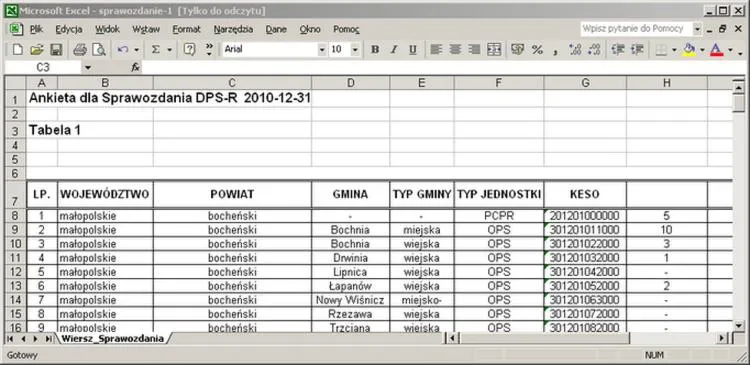Center text in the cell
750x365 pixels.
pos(455,49)
